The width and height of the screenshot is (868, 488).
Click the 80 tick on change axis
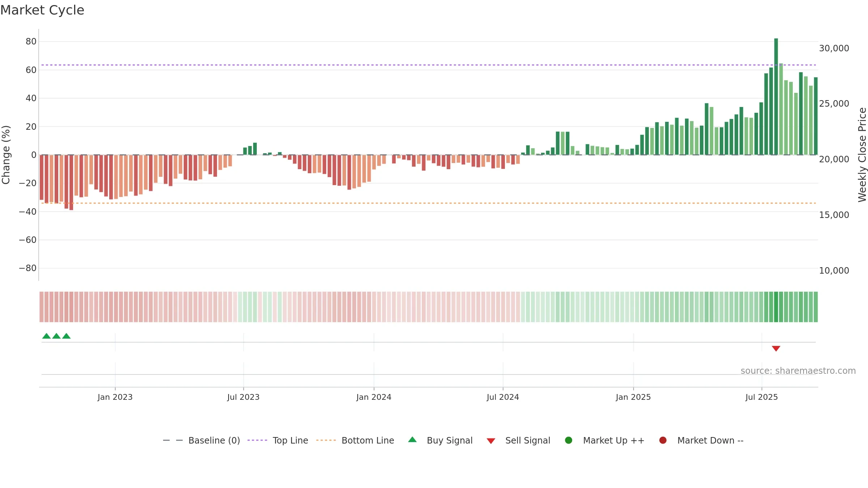pyautogui.click(x=31, y=42)
